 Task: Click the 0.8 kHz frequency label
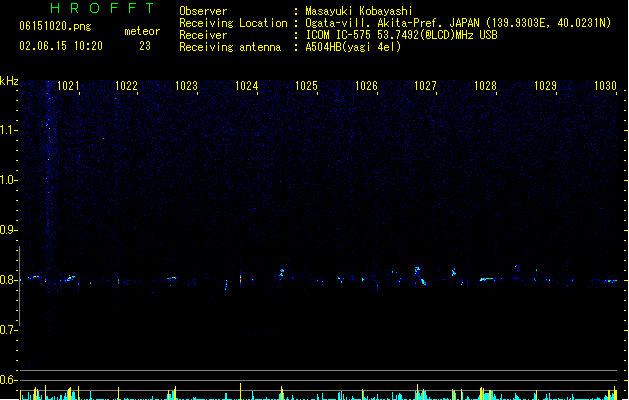pos(8,280)
